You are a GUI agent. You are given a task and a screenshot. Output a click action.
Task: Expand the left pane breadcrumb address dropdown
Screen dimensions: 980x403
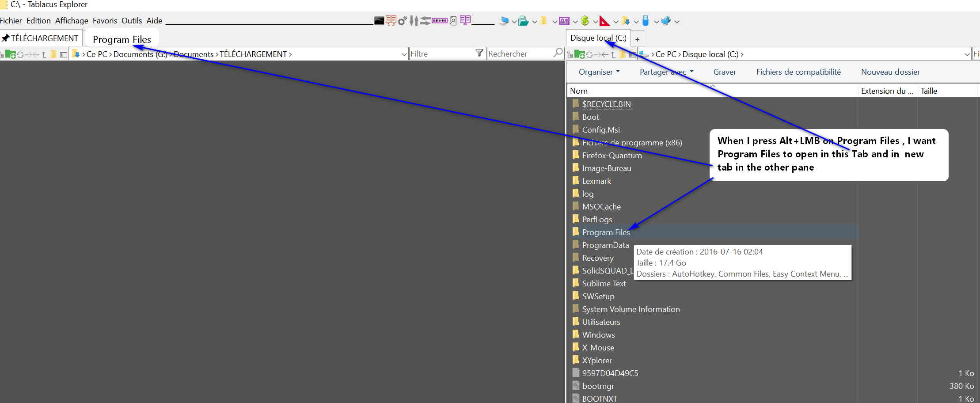click(x=404, y=53)
